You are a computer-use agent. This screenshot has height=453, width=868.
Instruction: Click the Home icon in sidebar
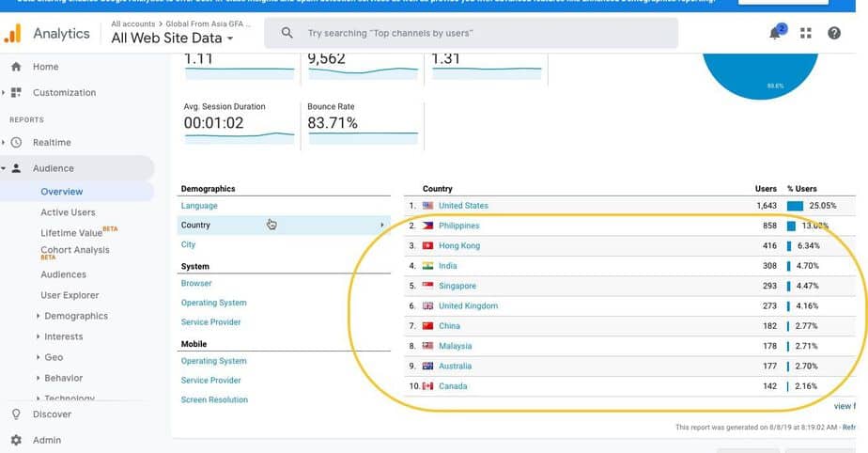tap(16, 67)
